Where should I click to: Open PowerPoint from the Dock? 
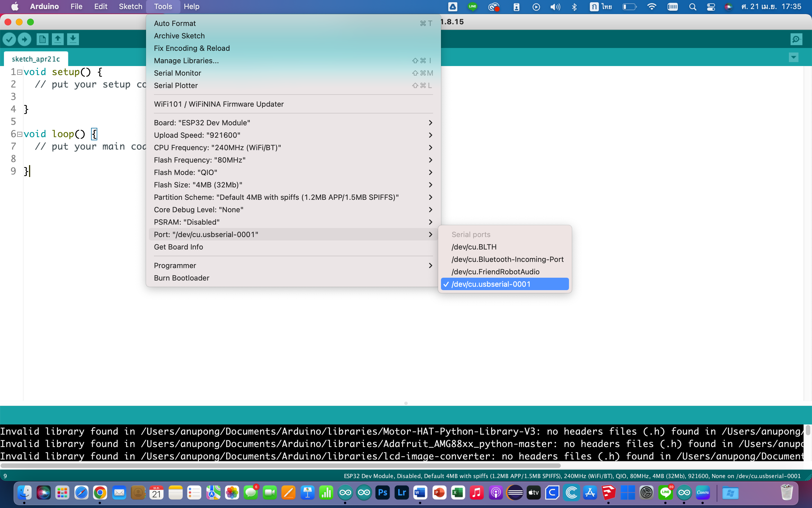click(439, 493)
